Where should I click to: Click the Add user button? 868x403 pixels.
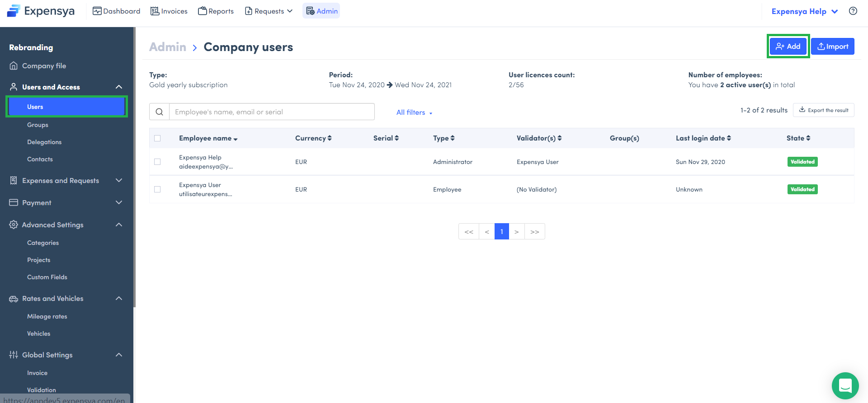coord(788,47)
